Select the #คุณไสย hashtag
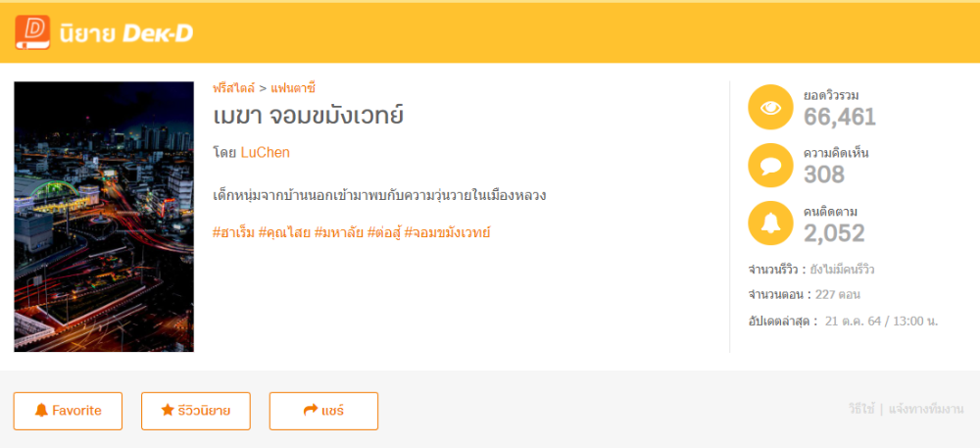The image size is (980, 448). point(284,232)
